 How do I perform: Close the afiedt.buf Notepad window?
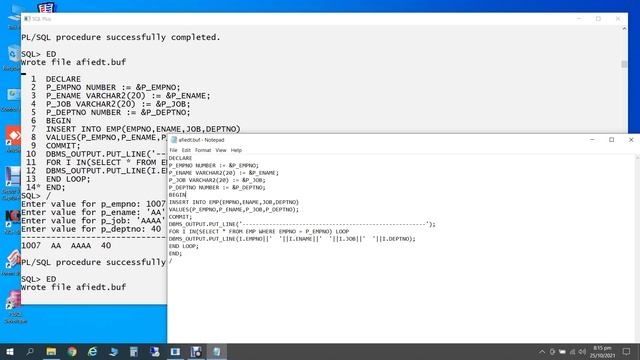pos(631,140)
